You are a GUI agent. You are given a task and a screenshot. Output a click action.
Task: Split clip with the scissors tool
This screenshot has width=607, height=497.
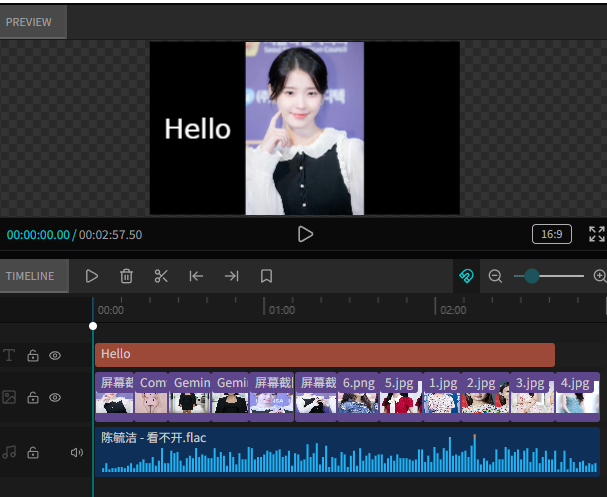click(x=161, y=276)
